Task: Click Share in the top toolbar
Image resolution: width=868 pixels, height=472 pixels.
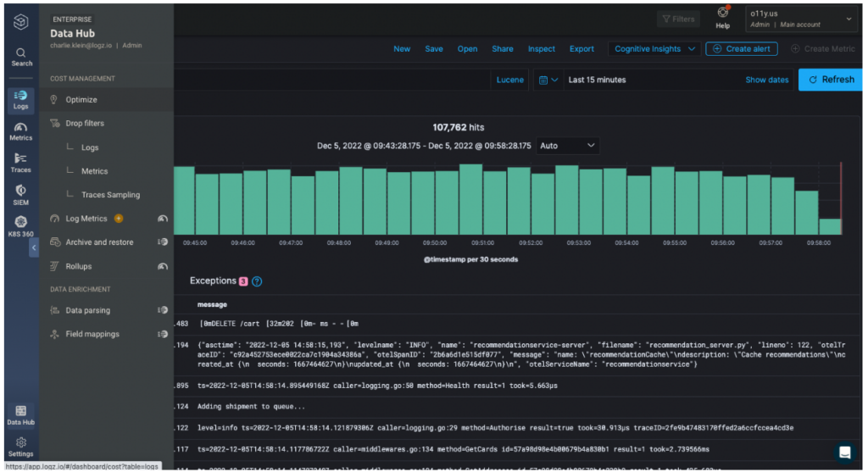Action: pyautogui.click(x=503, y=48)
